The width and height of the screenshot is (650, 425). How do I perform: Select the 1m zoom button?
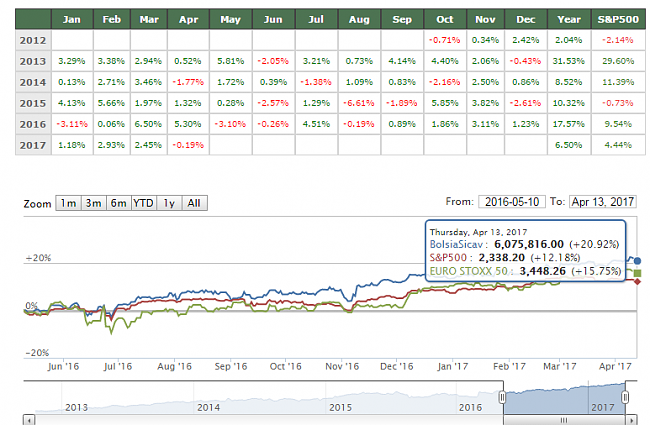68,203
